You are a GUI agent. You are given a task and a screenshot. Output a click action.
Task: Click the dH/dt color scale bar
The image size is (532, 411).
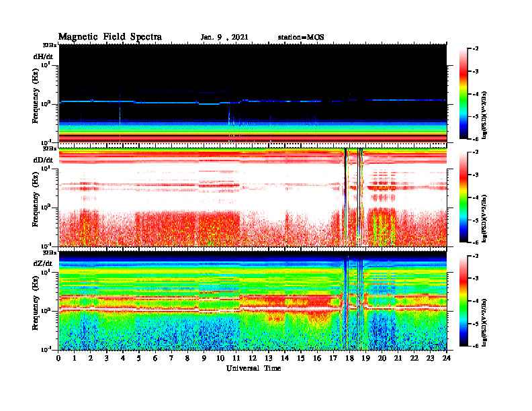[463, 94]
